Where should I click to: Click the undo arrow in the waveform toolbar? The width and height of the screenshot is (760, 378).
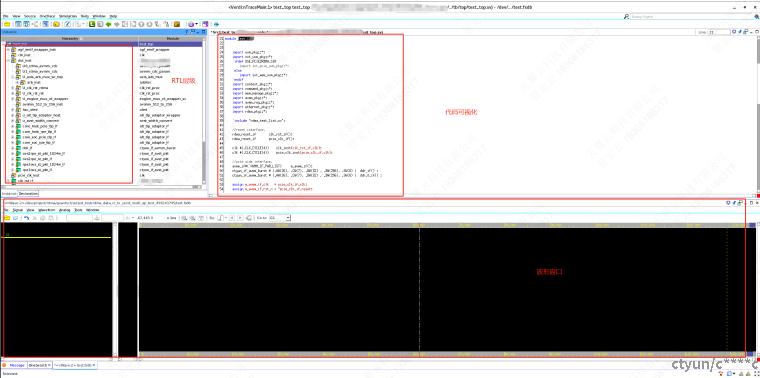[x=26, y=218]
